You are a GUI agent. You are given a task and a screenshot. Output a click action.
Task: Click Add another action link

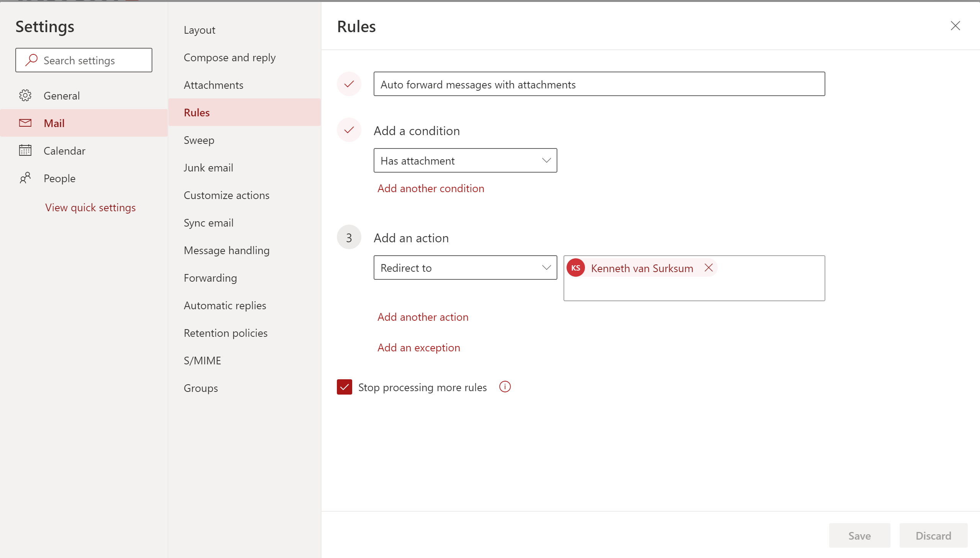point(423,317)
